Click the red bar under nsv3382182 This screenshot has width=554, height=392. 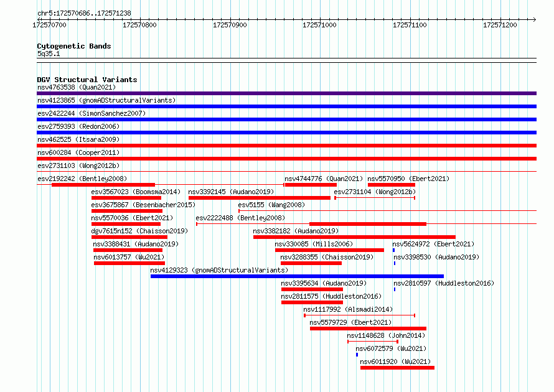[354, 237]
